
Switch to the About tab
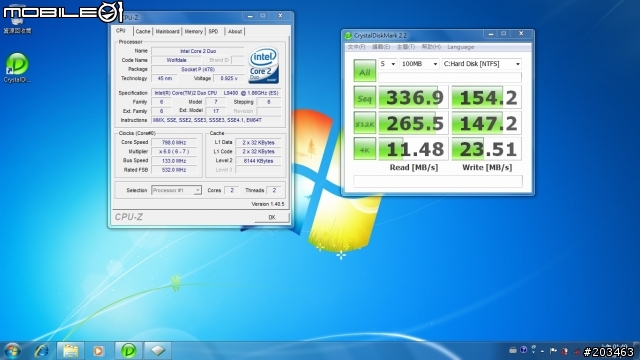point(235,31)
